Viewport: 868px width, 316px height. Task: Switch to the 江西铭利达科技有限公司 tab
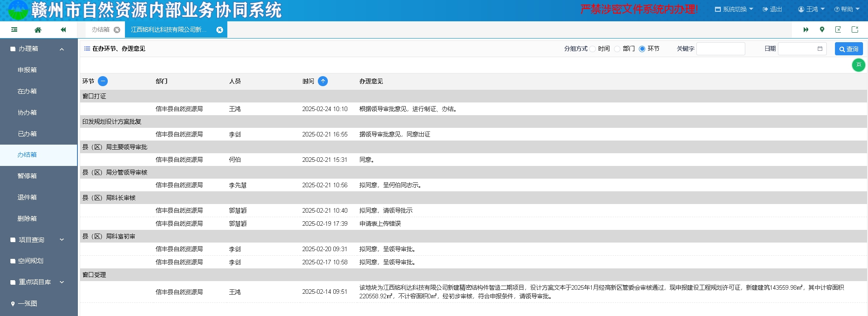point(169,30)
